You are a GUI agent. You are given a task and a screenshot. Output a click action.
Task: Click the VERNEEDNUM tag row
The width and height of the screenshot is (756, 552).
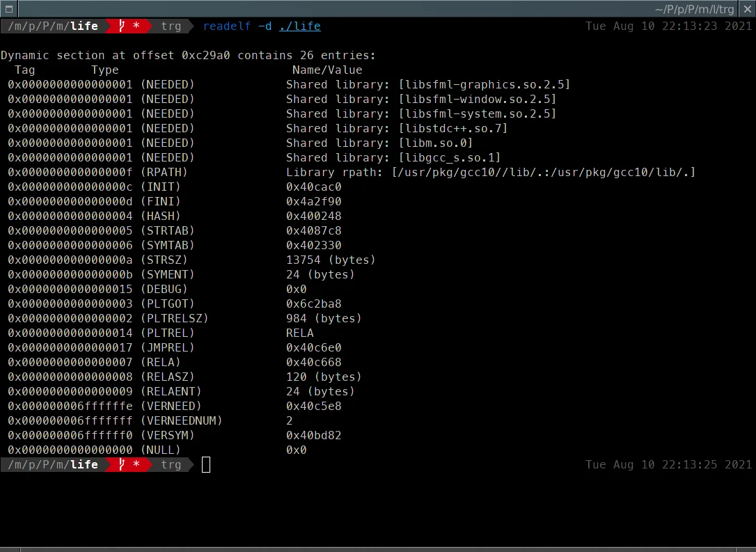(181, 421)
